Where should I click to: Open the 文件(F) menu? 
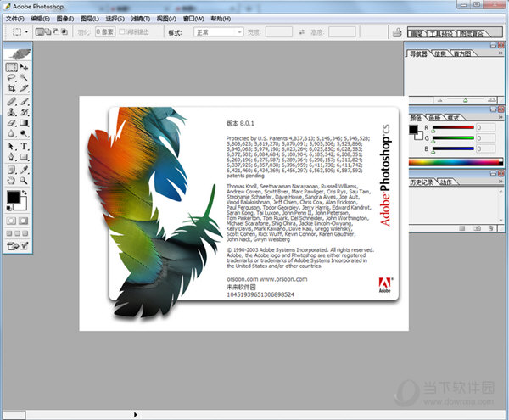(x=15, y=19)
